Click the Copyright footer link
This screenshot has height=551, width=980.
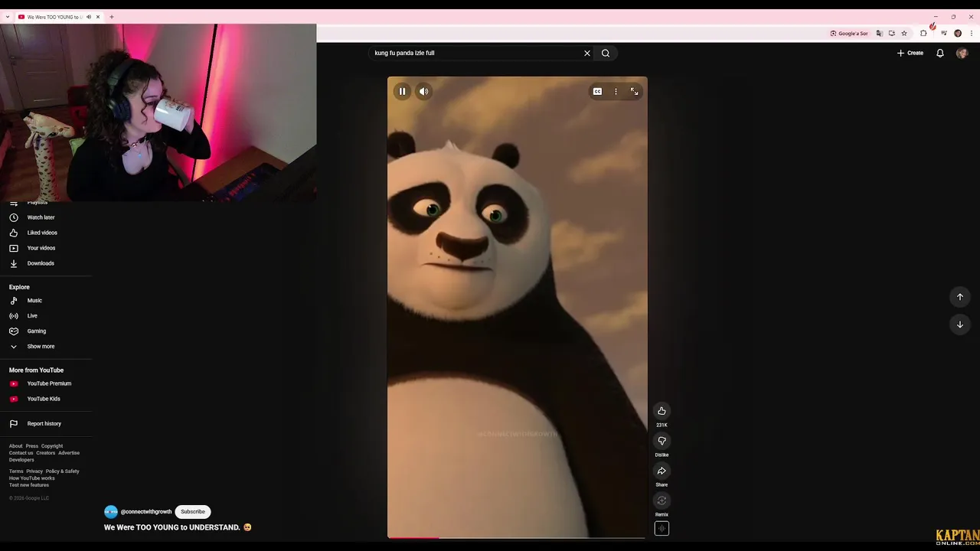(52, 446)
